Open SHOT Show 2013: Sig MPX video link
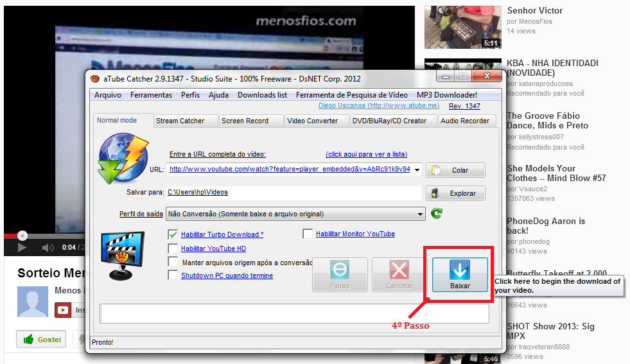Image resolution: width=630 pixels, height=364 pixels. pos(550,331)
